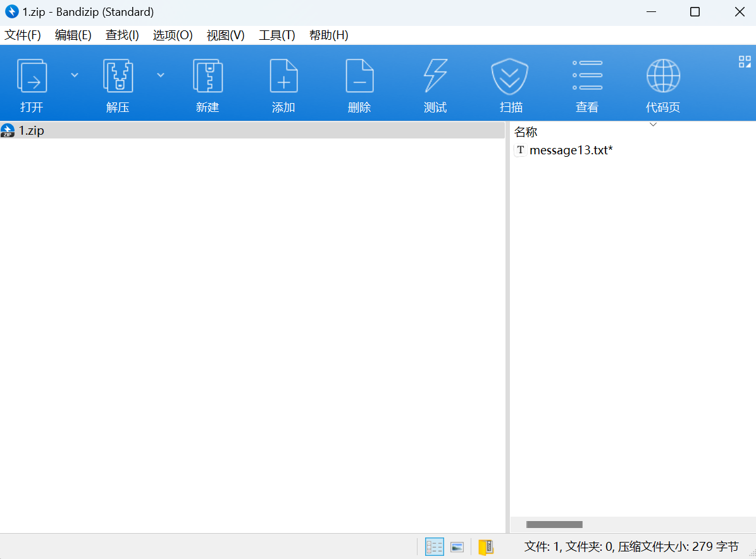Open the 工具(T) menu

coord(276,35)
